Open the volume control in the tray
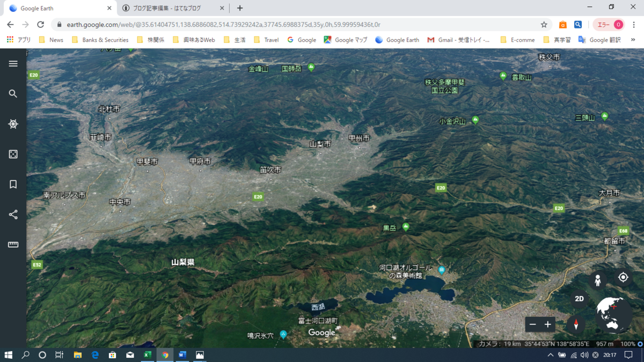The width and height of the screenshot is (644, 362). click(584, 355)
